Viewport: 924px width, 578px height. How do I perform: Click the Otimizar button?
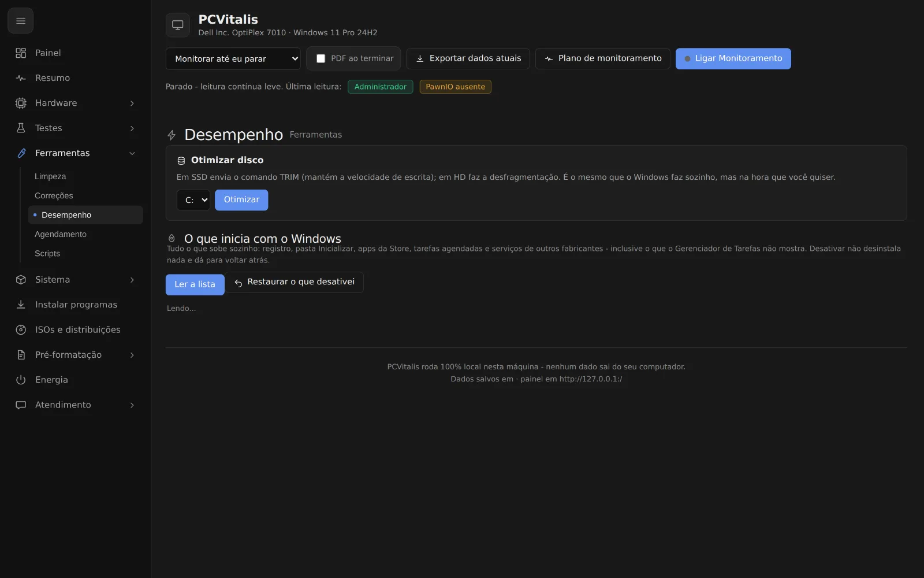click(x=241, y=200)
